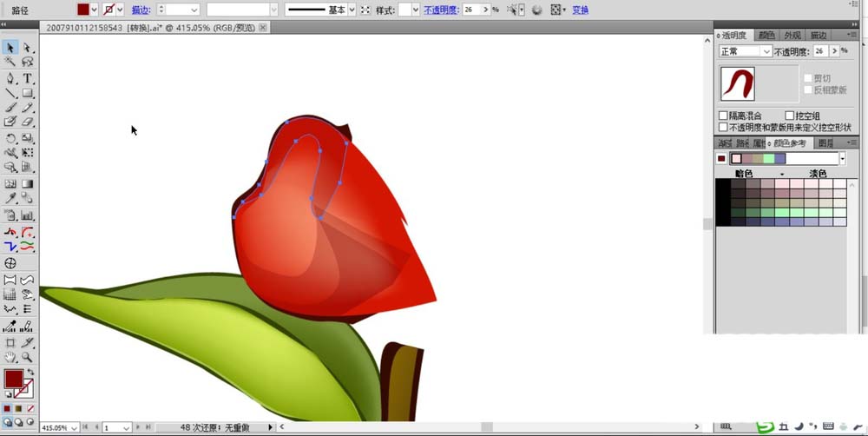Expand the opacity slider arrow in control bar
This screenshot has width=868, height=436.
tap(486, 10)
